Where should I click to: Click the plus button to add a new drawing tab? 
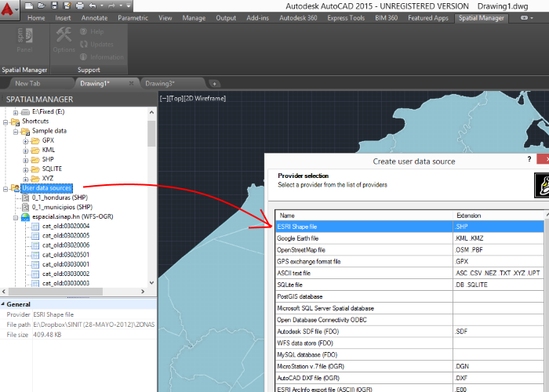(x=214, y=84)
